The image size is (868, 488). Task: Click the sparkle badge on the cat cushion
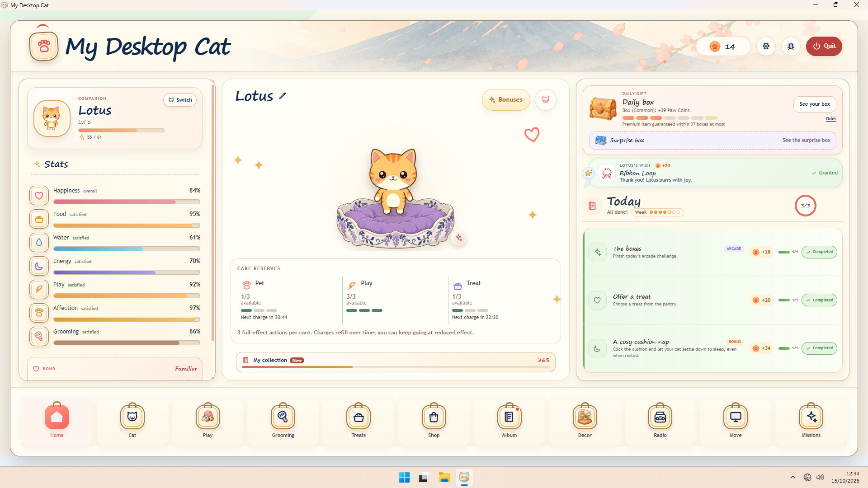pyautogui.click(x=459, y=238)
